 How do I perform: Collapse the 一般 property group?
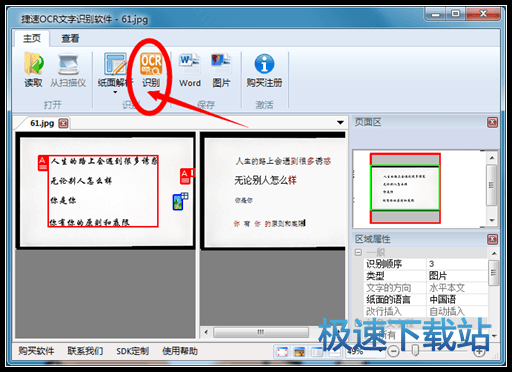click(358, 252)
